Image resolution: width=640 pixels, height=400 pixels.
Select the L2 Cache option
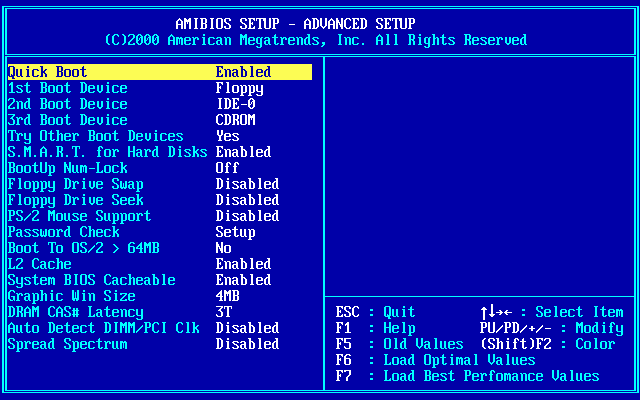(40, 264)
